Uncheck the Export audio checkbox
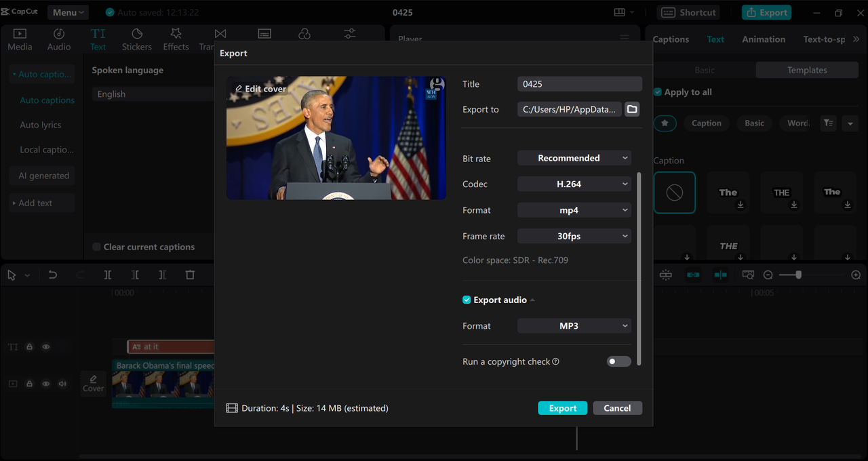The width and height of the screenshot is (868, 461). 467,300
